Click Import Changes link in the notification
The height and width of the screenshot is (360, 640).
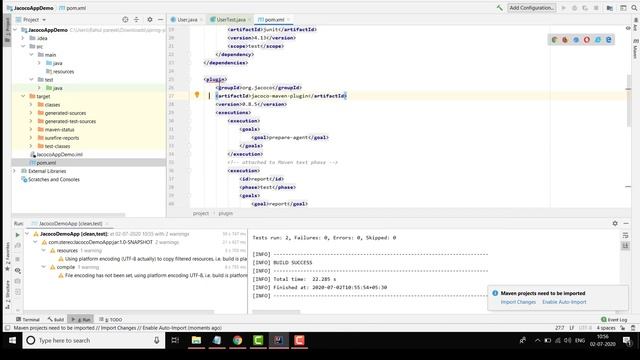coord(518,302)
